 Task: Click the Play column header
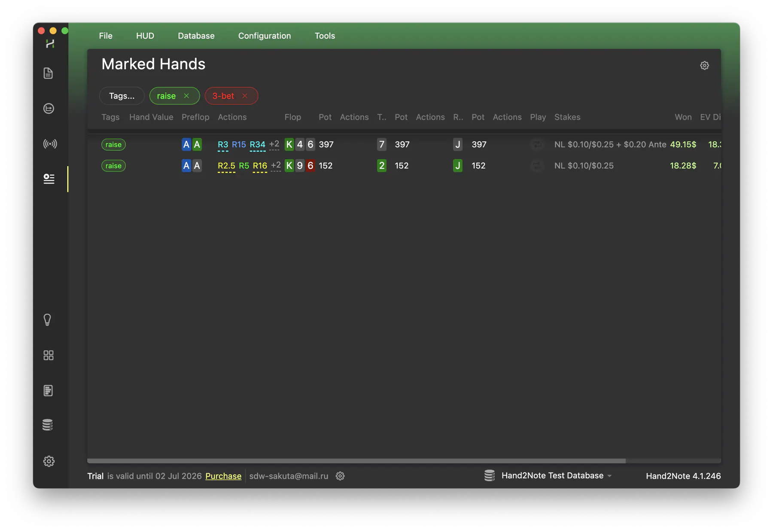pos(538,117)
